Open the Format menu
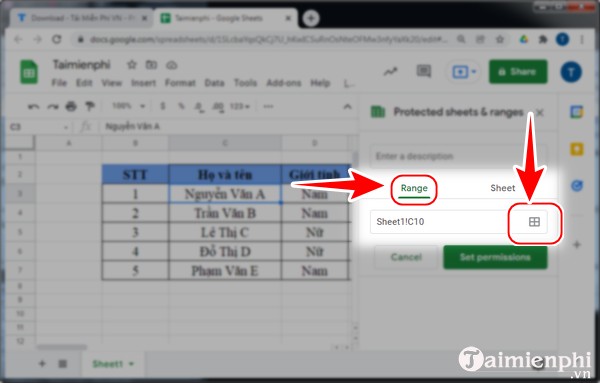This screenshot has width=600, height=383. click(180, 83)
